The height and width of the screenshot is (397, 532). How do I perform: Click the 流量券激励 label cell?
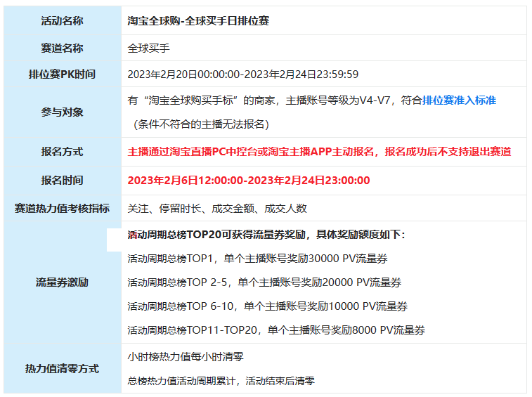click(x=63, y=282)
